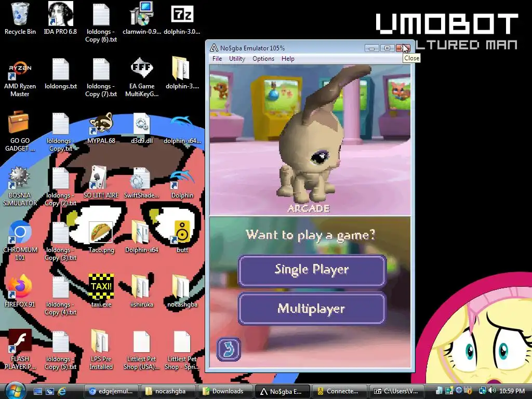This screenshot has height=399, width=532.
Task: Switch to Connecte... taskbar button
Action: [x=339, y=391]
